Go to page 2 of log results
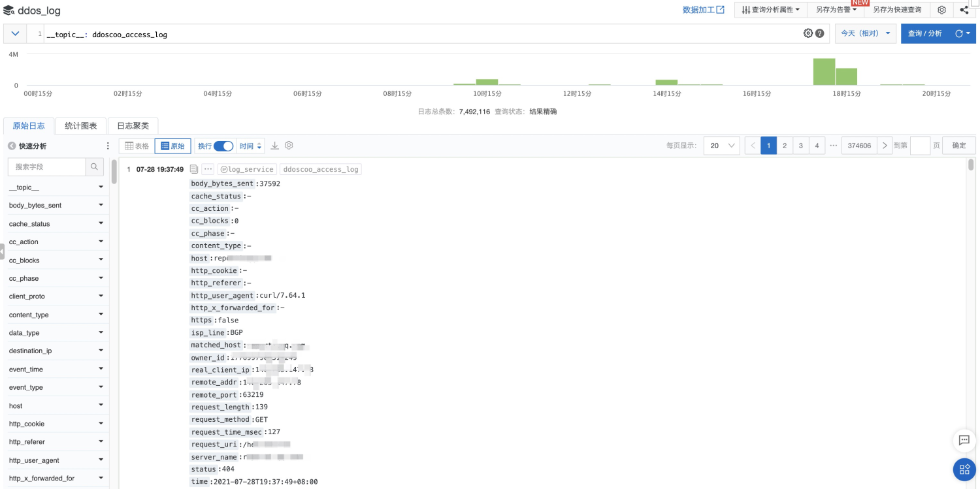The width and height of the screenshot is (980, 489). click(785, 146)
